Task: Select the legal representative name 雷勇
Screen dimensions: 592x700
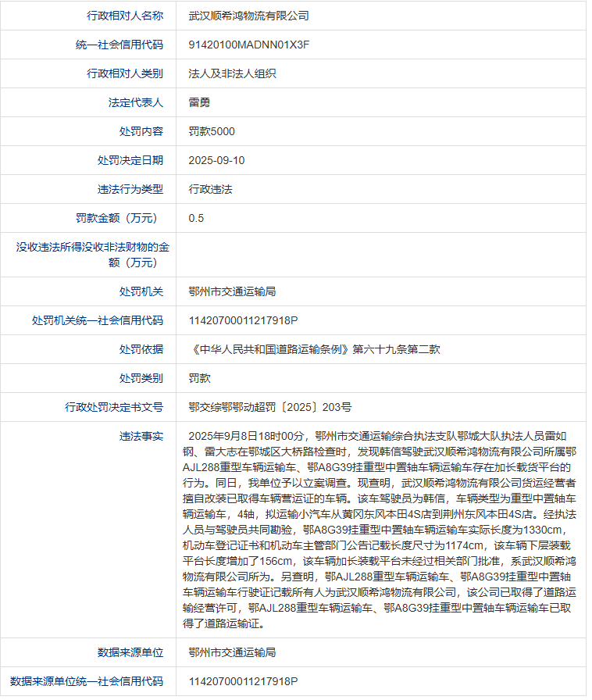Action: pyautogui.click(x=199, y=102)
